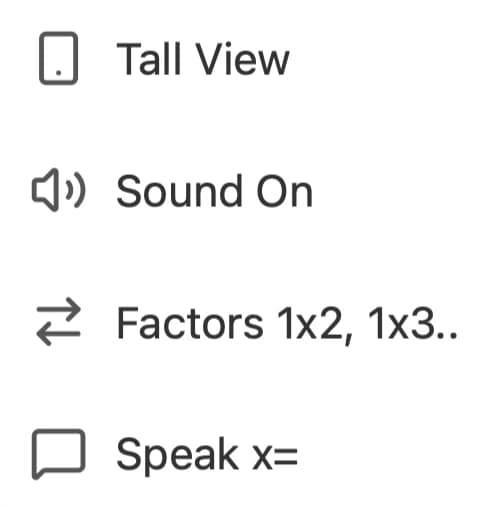Click the word View in Tall View
This screenshot has width=496, height=507.
(242, 59)
